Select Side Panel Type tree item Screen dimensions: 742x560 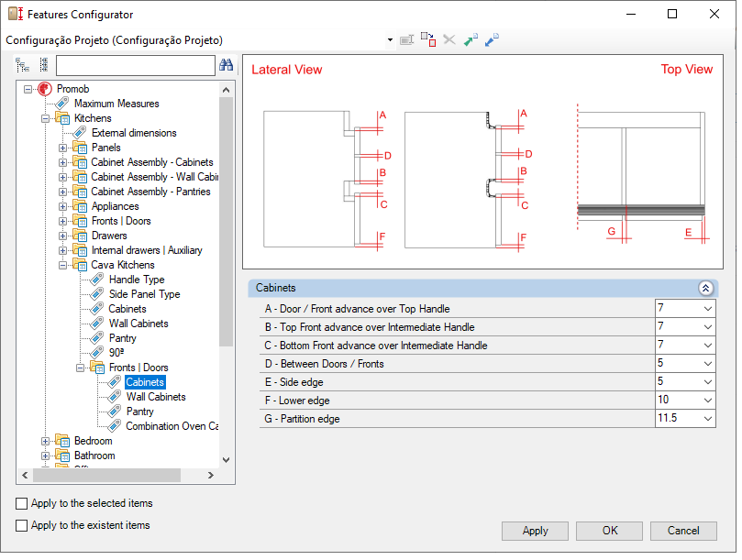tap(144, 294)
